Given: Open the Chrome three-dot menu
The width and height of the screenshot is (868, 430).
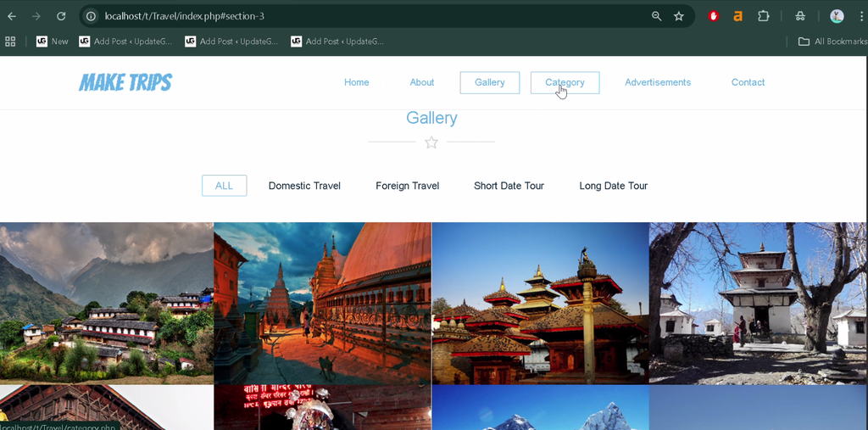Looking at the screenshot, I should 862,17.
